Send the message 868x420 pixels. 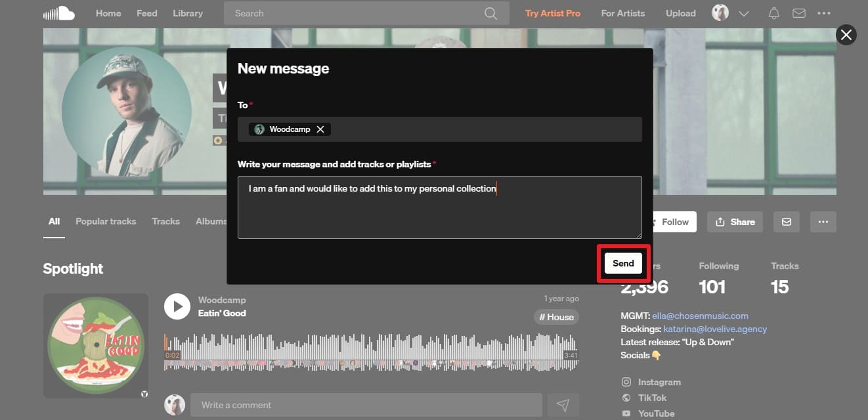pyautogui.click(x=623, y=263)
